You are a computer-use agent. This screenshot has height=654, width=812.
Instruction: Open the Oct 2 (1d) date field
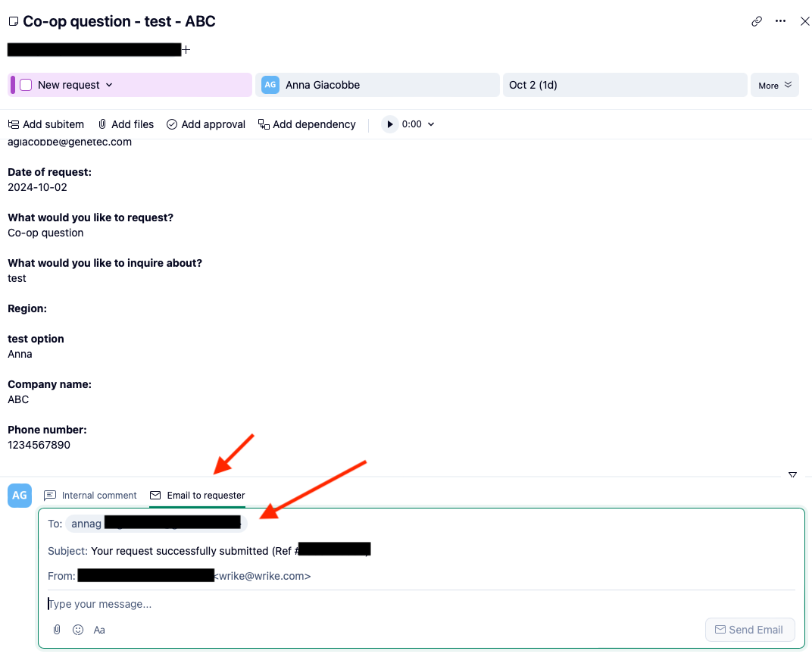click(x=625, y=85)
